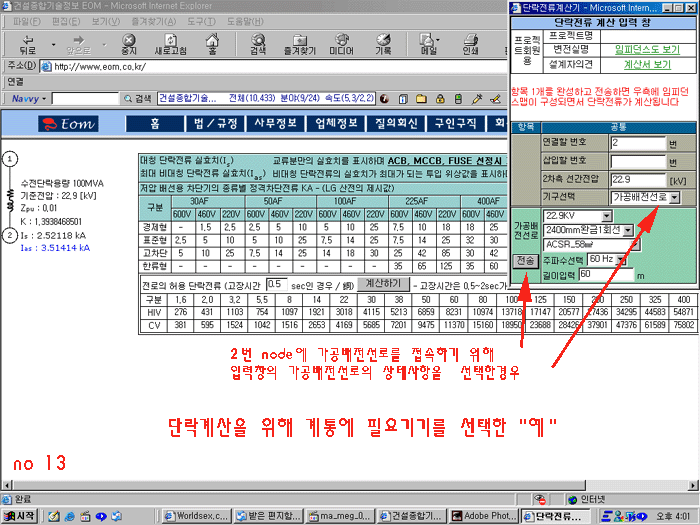Open the 도움말(H) menu
The width and height of the screenshot is (700, 525).
[x=245, y=21]
